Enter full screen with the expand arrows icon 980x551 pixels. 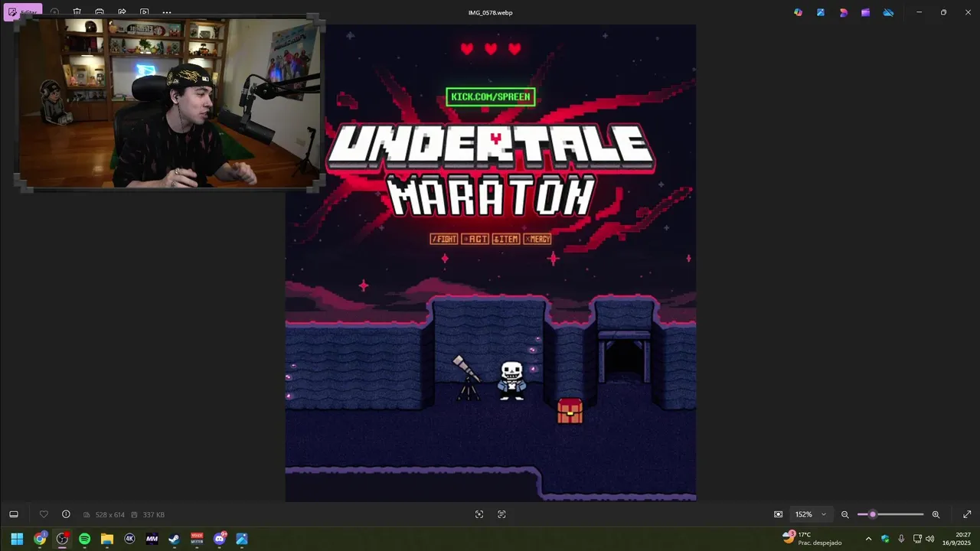[967, 514]
